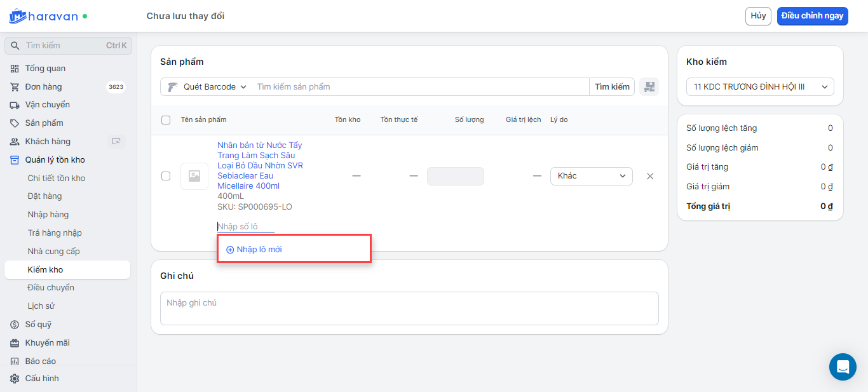Click the Khách hàng side badge icon
Viewport: 868px width, 392px height.
coord(116,142)
